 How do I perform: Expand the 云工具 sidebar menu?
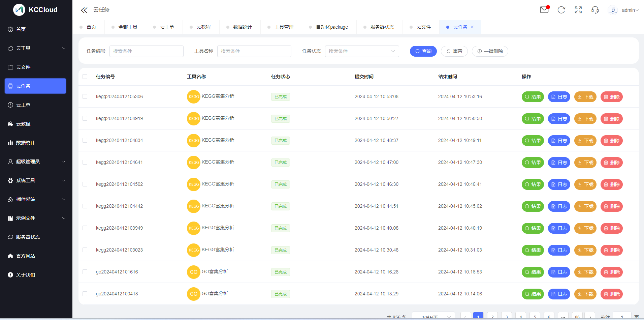pyautogui.click(x=35, y=48)
